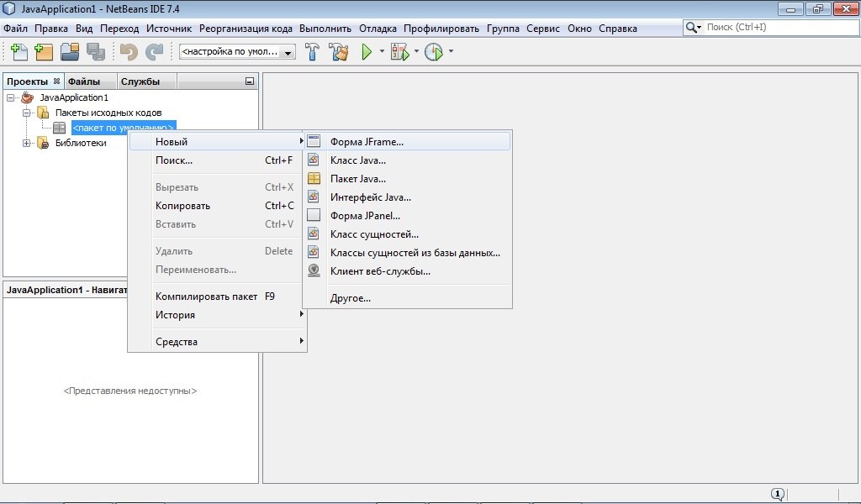Minimize the Projects panel group
Image resolution: width=861 pixels, height=504 pixels.
[x=249, y=81]
